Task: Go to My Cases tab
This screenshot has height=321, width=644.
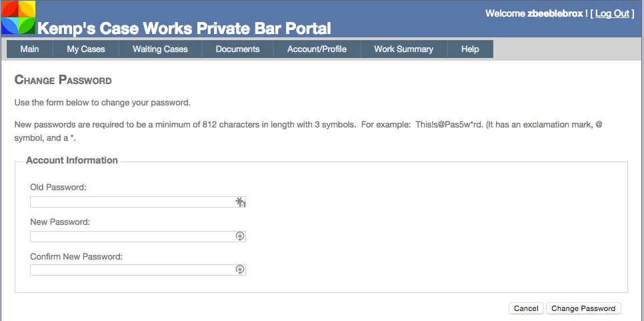Action: [86, 49]
